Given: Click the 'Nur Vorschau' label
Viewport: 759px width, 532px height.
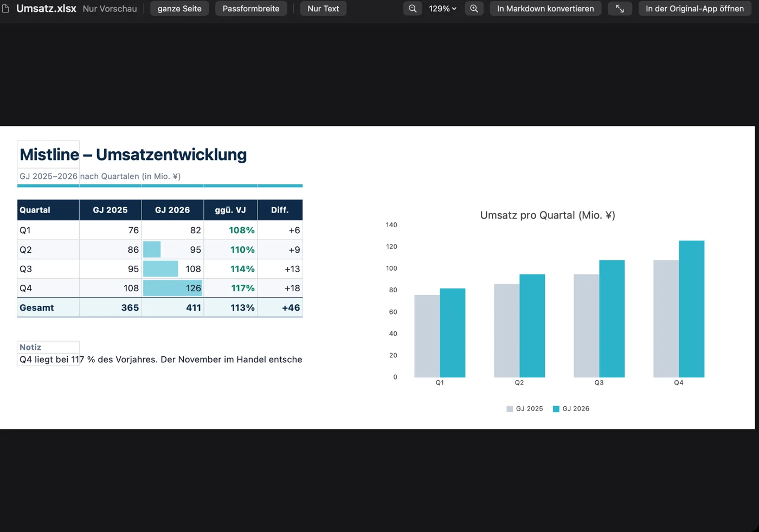Looking at the screenshot, I should coord(110,9).
